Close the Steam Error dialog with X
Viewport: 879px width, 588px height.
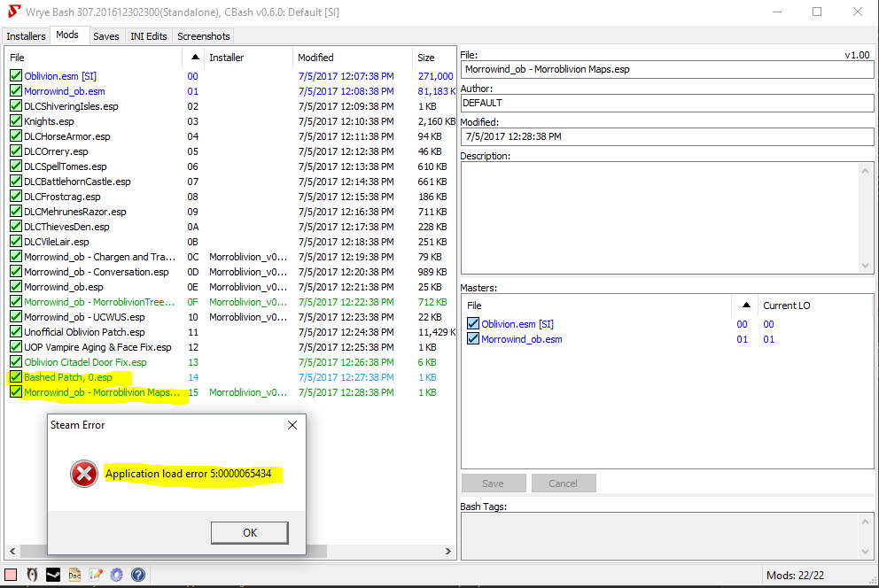(292, 425)
